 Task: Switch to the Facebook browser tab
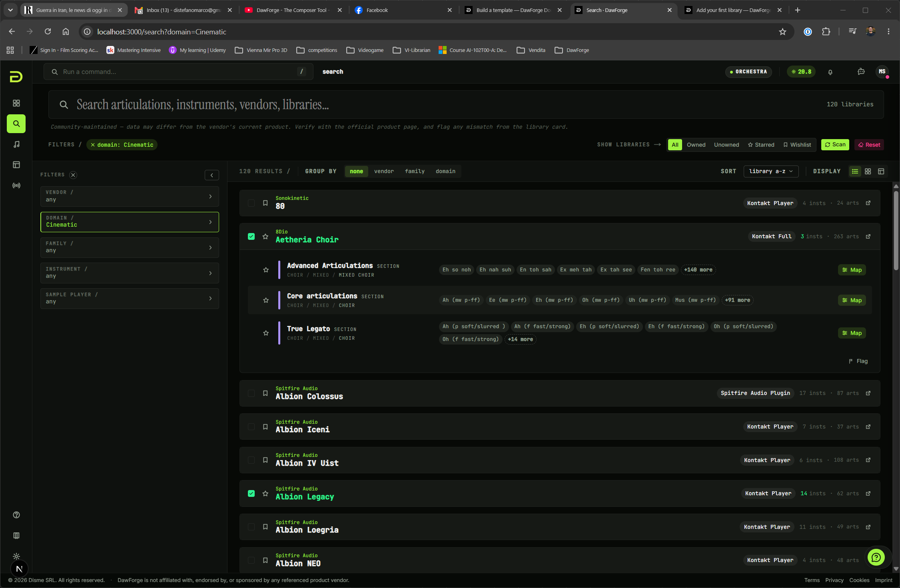tap(403, 10)
